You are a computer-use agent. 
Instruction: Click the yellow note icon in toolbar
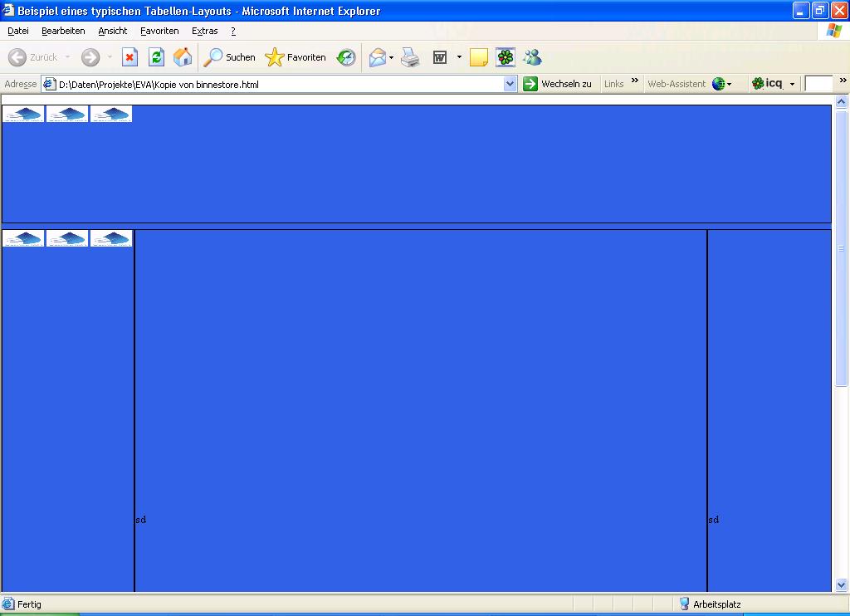click(x=478, y=57)
